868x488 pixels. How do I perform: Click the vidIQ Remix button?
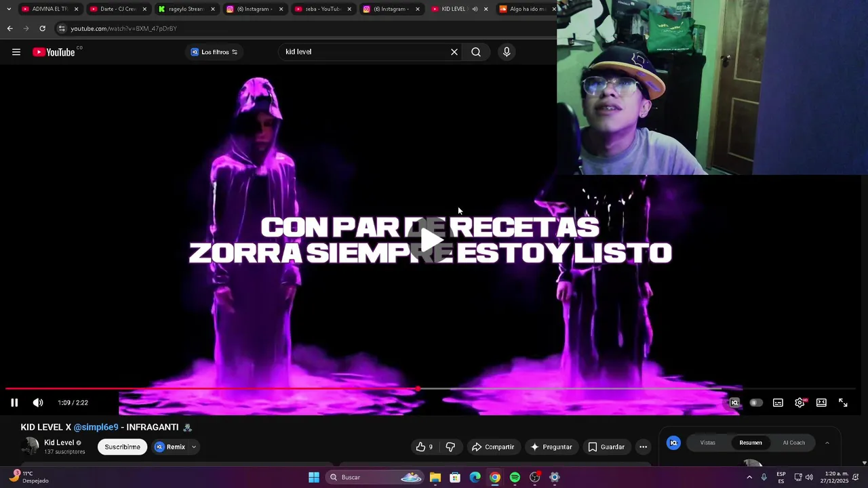click(x=170, y=447)
